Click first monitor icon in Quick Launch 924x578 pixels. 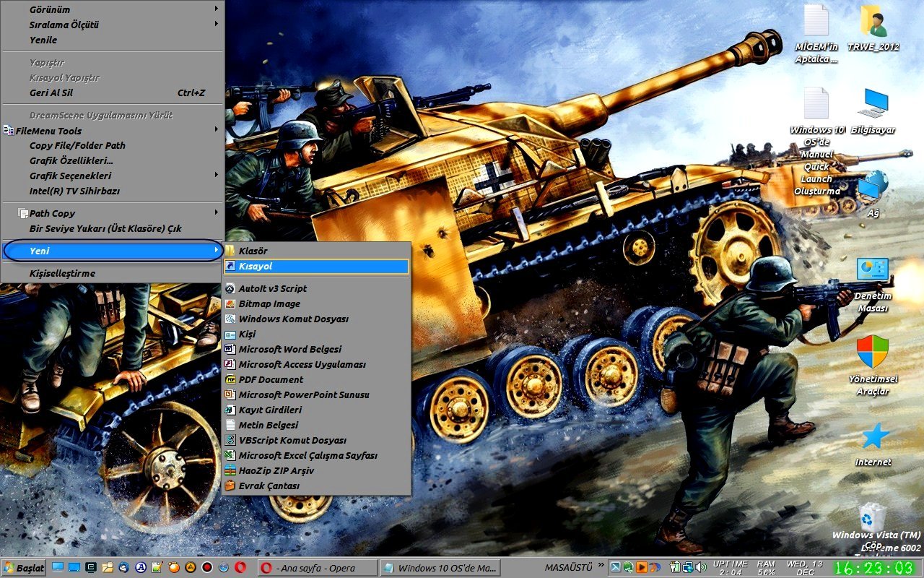click(x=57, y=567)
